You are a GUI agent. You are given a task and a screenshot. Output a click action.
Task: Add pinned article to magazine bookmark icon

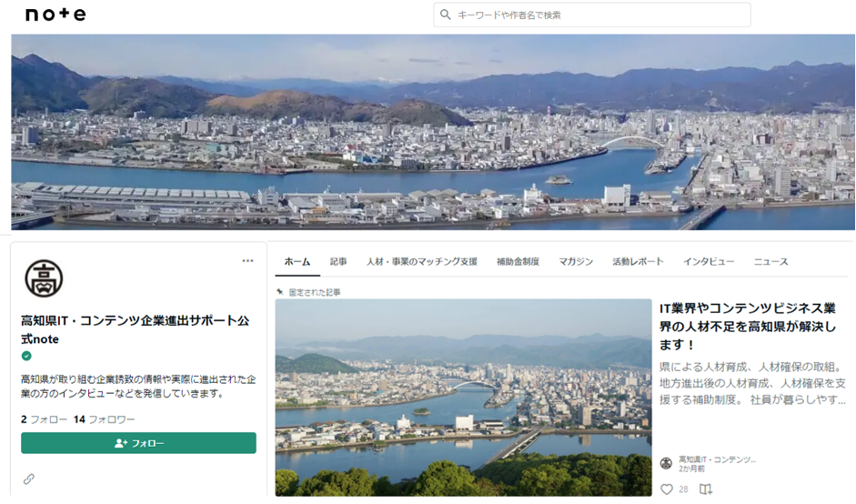tap(706, 489)
